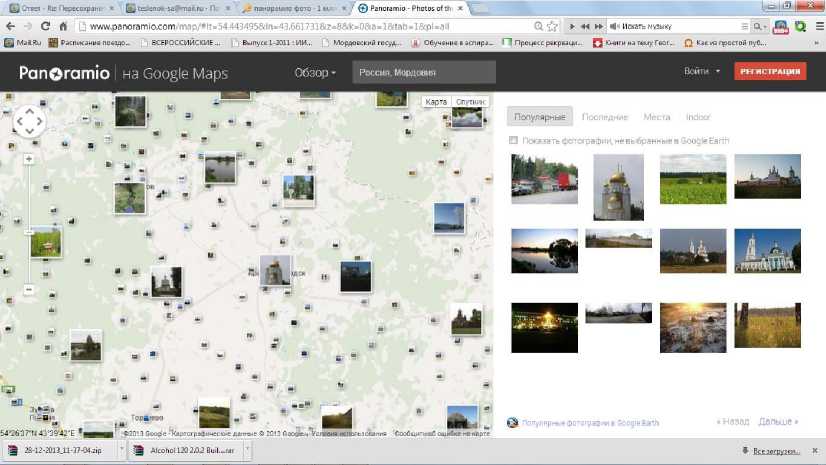Expand the Войти sign-in dropdown
Viewport: 826px width, 465px height.
click(x=702, y=72)
